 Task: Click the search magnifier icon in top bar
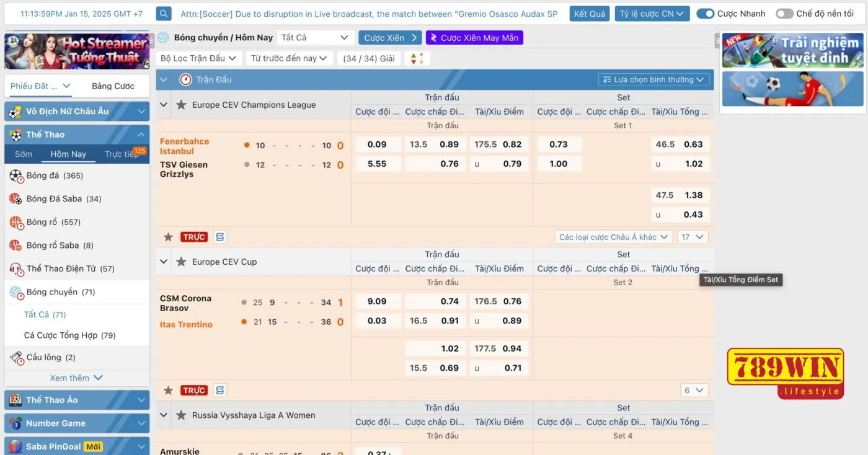pyautogui.click(x=163, y=12)
